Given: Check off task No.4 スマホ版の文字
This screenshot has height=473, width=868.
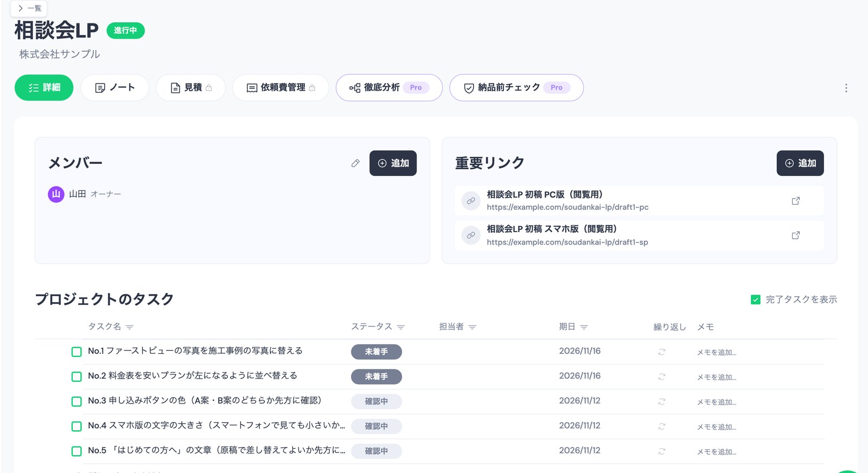Looking at the screenshot, I should (76, 426).
